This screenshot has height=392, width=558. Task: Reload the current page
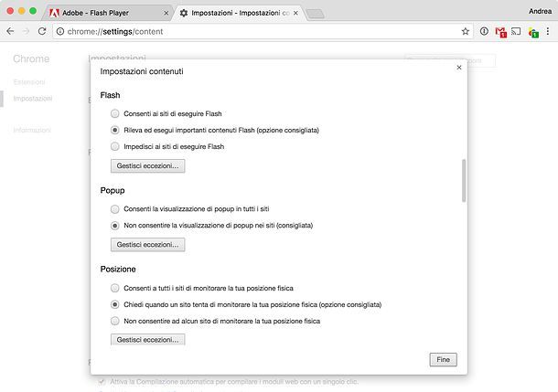click(42, 31)
